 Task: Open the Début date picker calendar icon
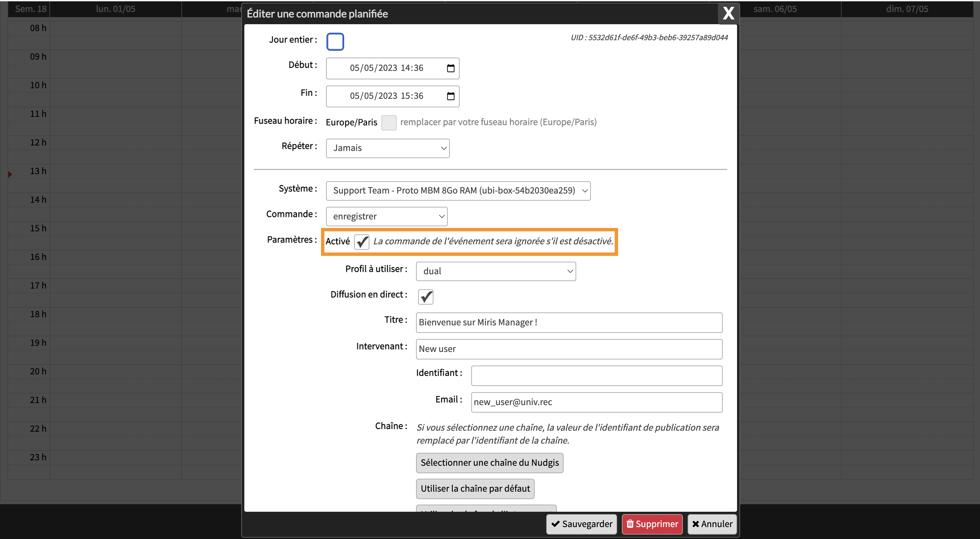[450, 68]
